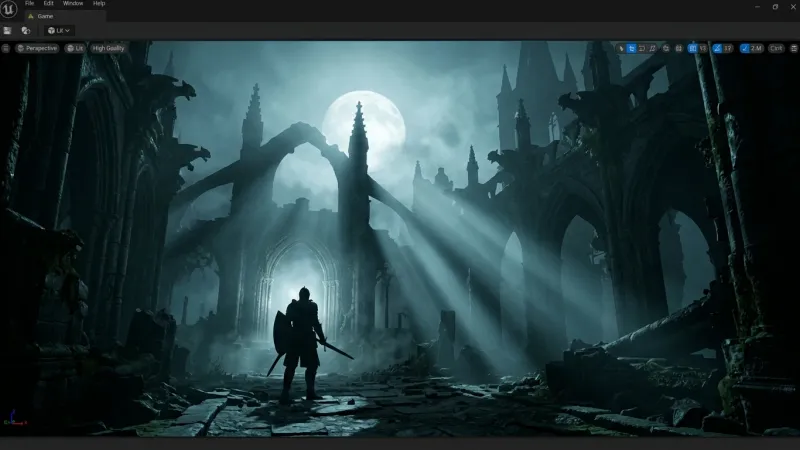Click the full moon in the viewport
Screen dimensions: 800x450
365,130
